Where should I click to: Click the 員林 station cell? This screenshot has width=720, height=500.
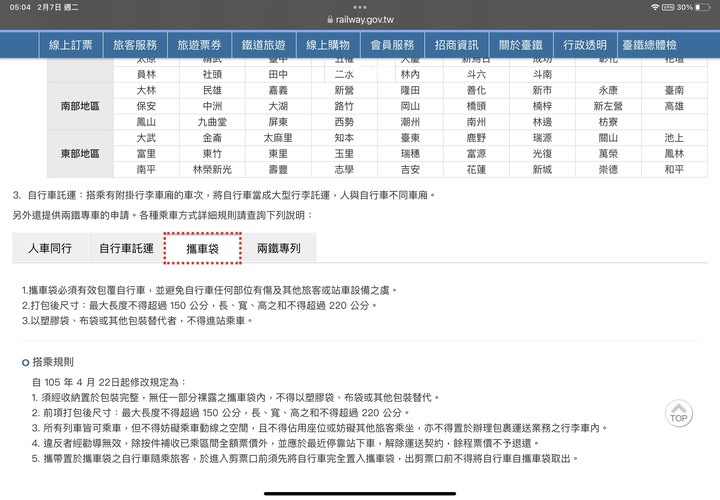pyautogui.click(x=146, y=74)
